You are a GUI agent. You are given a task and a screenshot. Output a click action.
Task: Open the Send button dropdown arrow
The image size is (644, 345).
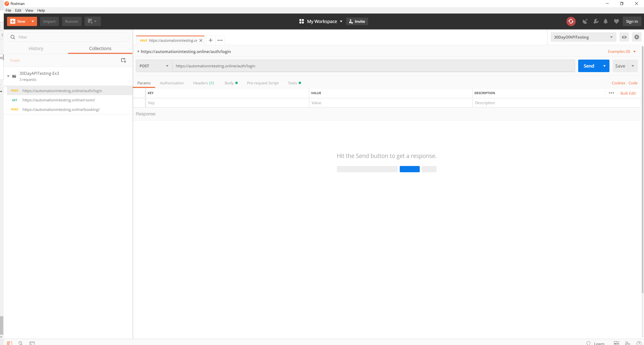point(604,66)
